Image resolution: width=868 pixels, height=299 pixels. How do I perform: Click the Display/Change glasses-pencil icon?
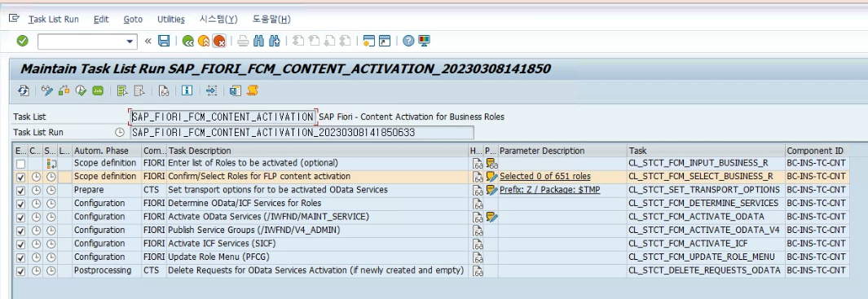[x=47, y=90]
